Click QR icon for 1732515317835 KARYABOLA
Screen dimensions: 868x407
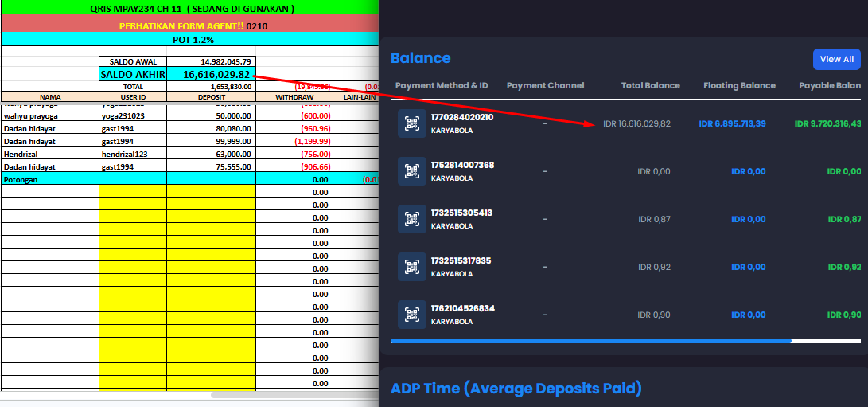(x=412, y=267)
